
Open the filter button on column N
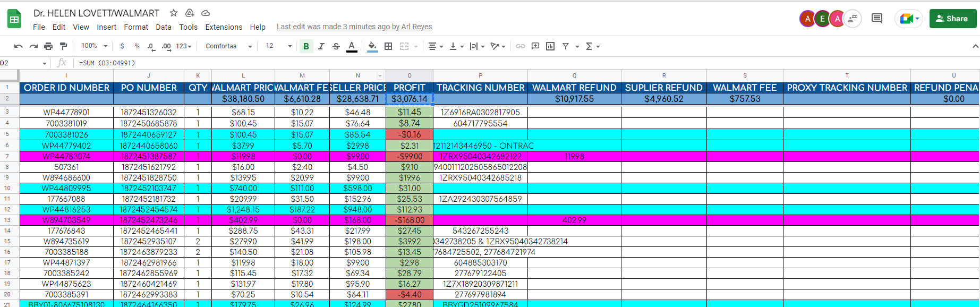[x=380, y=76]
